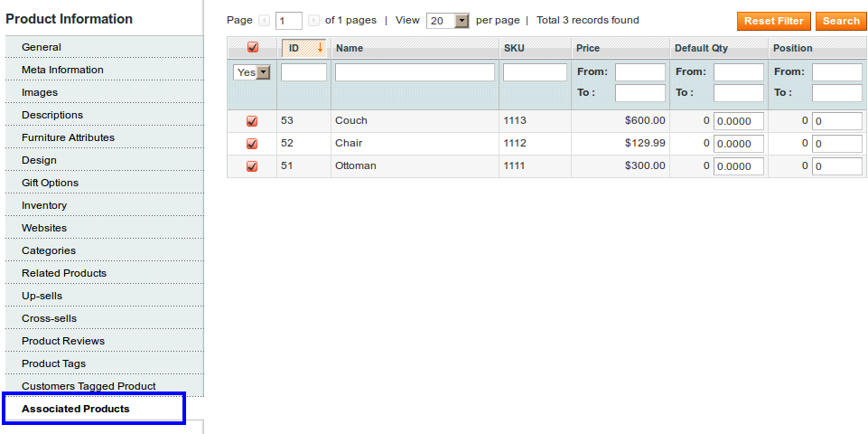The width and height of the screenshot is (868, 434).
Task: Focus the SKU filter field
Action: click(x=535, y=72)
